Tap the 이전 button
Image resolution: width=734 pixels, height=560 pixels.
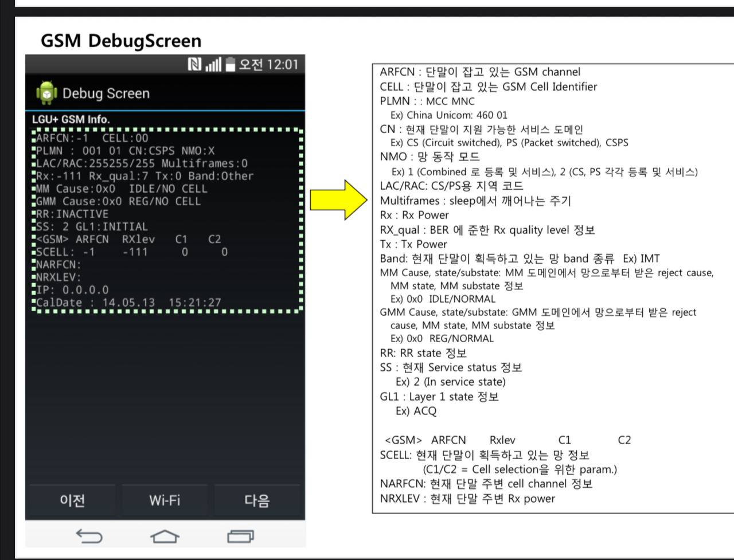[72, 500]
